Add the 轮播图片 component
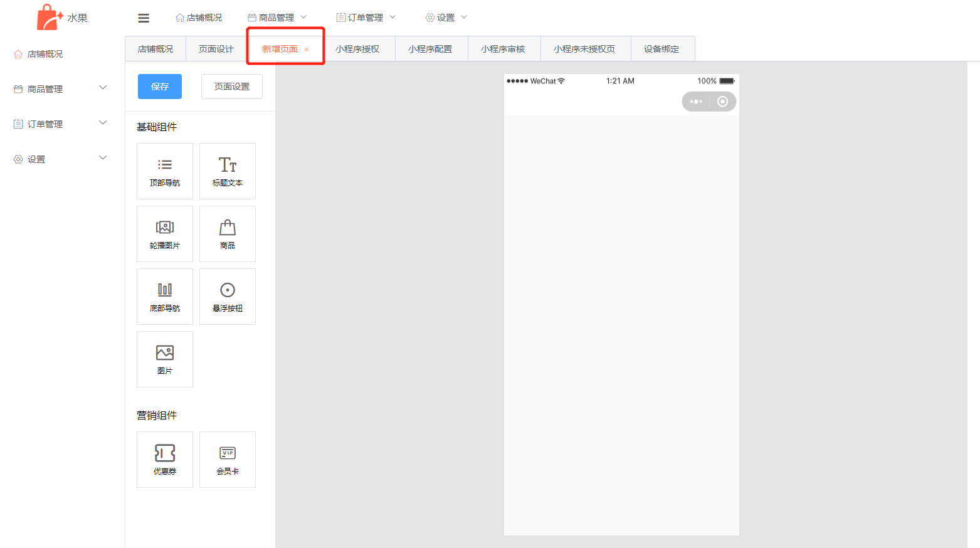 point(165,234)
